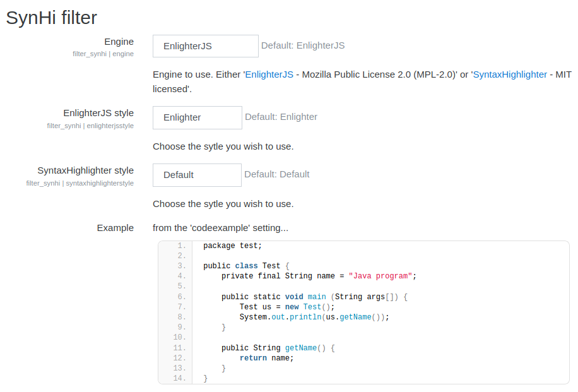Click code line 'package test;'

(232, 246)
